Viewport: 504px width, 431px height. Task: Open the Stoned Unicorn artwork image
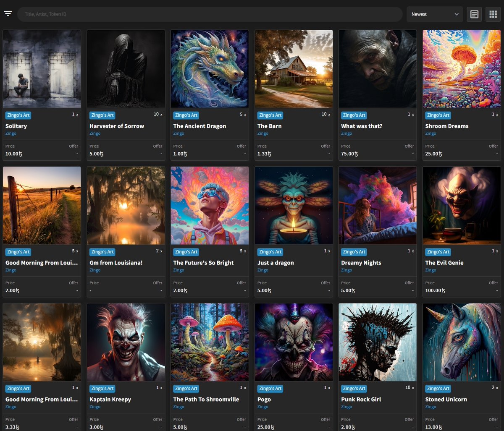(462, 342)
